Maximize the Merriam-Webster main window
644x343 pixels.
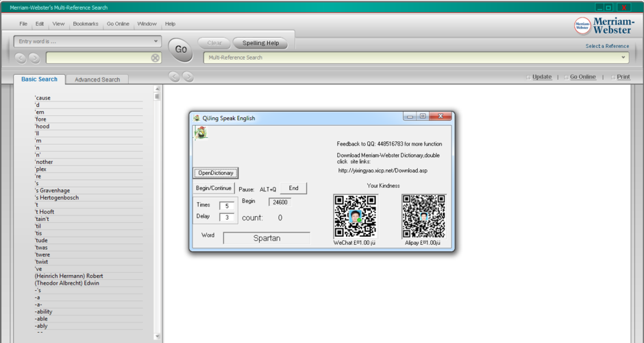[608, 8]
